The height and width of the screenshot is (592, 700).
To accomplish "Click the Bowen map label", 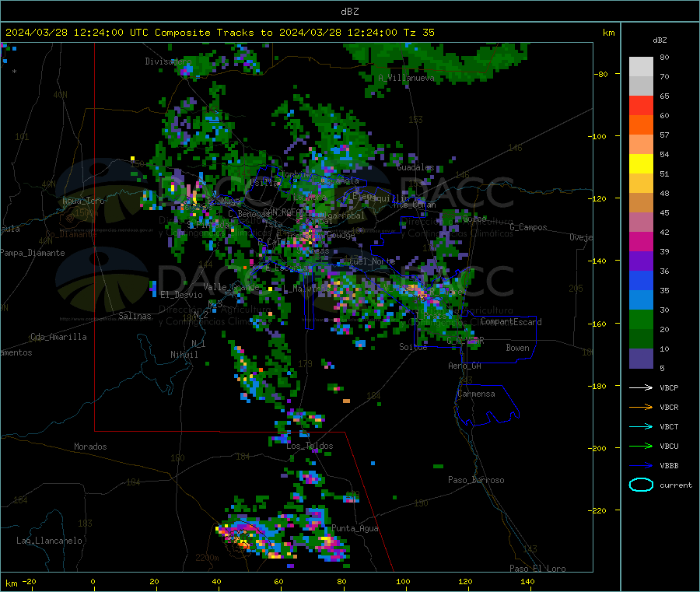I will [x=517, y=348].
